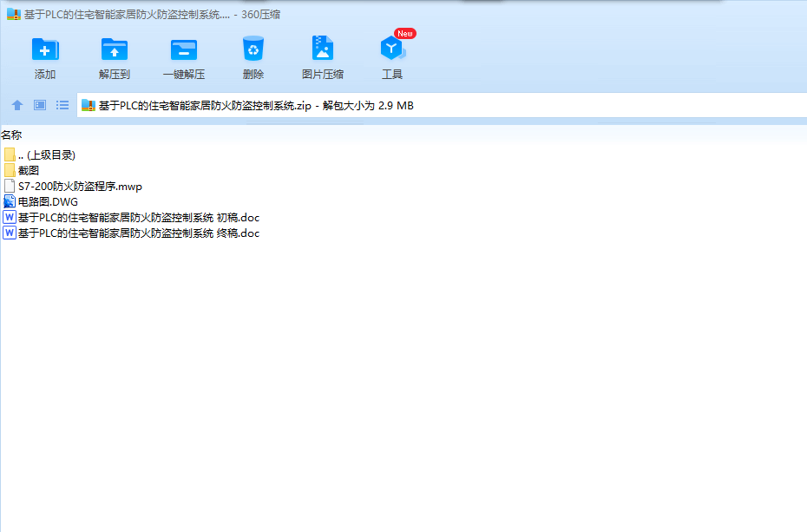
Task: Click the 一键解压 one-click extract icon
Action: point(184,50)
